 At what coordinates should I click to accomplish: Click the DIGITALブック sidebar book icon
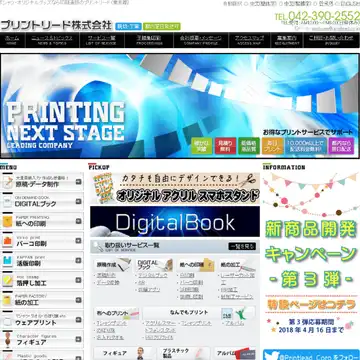7,202
